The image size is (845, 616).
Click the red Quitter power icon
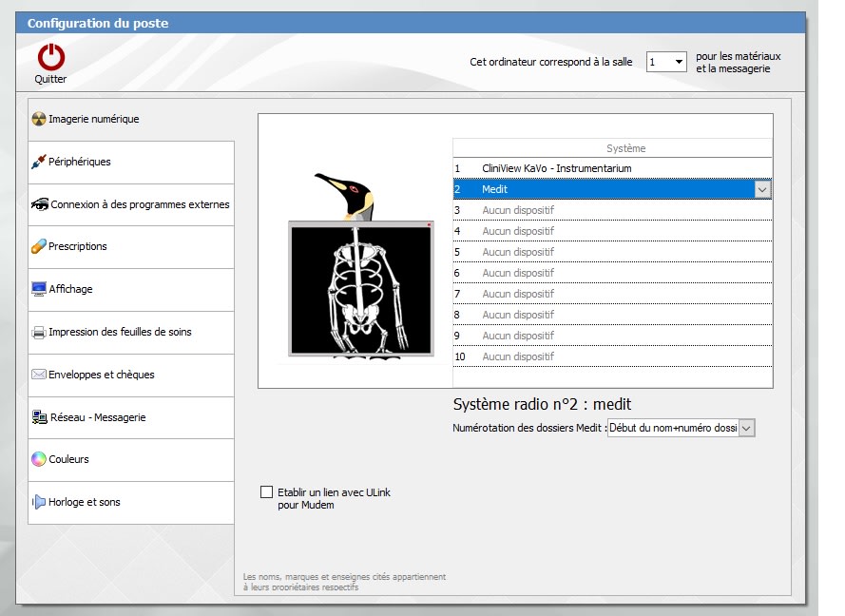point(50,57)
